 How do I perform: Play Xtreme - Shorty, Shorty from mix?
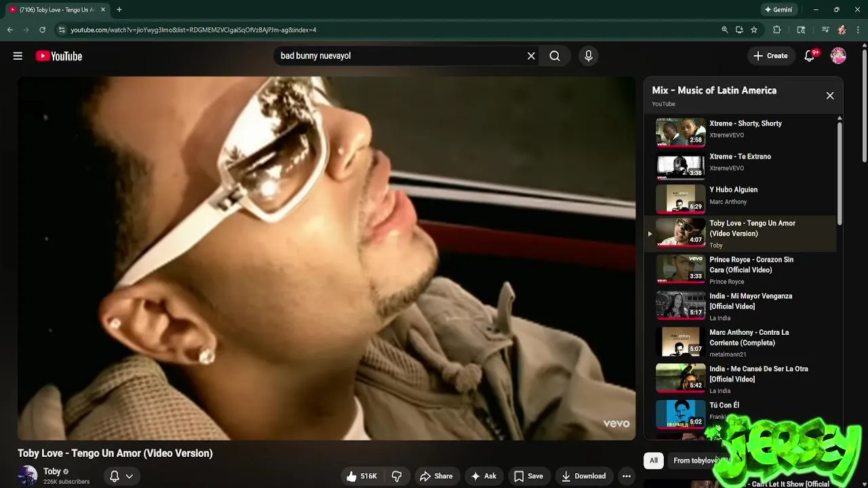click(x=741, y=131)
